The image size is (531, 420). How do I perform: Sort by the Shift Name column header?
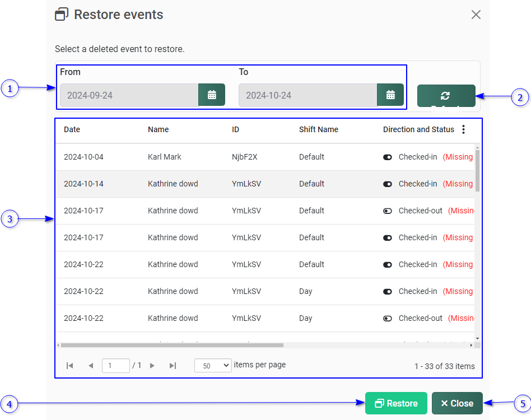[318, 129]
